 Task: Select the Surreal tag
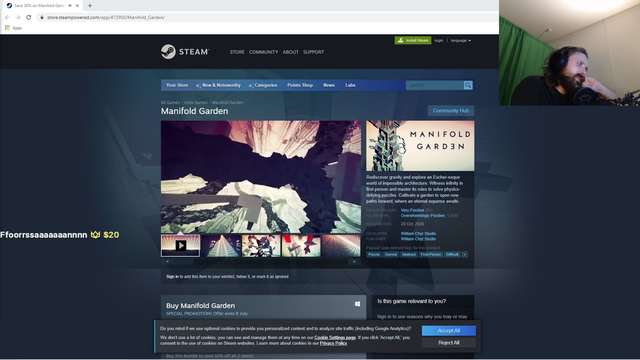pyautogui.click(x=391, y=254)
